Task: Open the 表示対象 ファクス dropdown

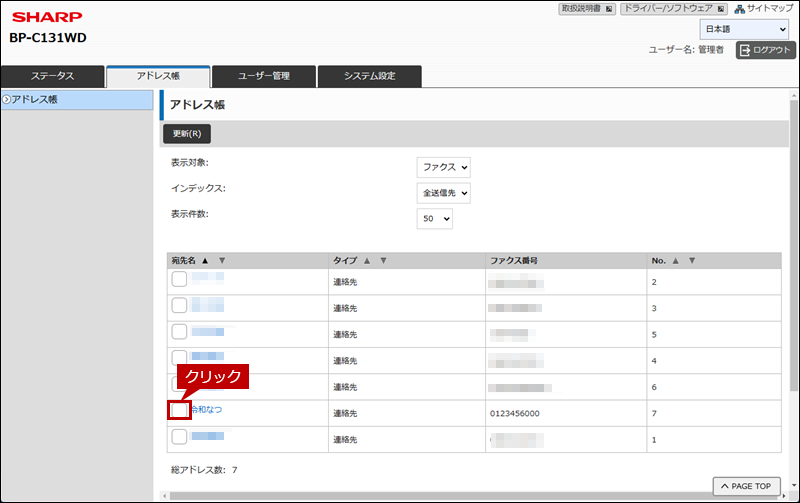Action: click(x=443, y=167)
